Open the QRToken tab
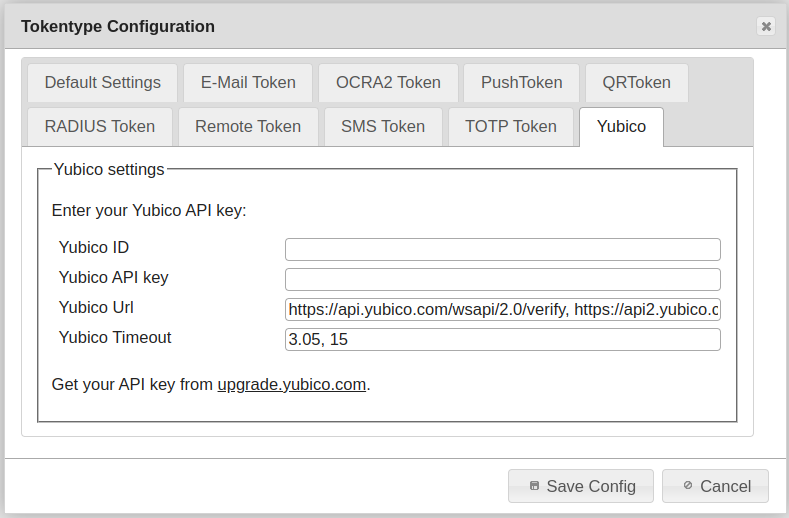 (637, 83)
